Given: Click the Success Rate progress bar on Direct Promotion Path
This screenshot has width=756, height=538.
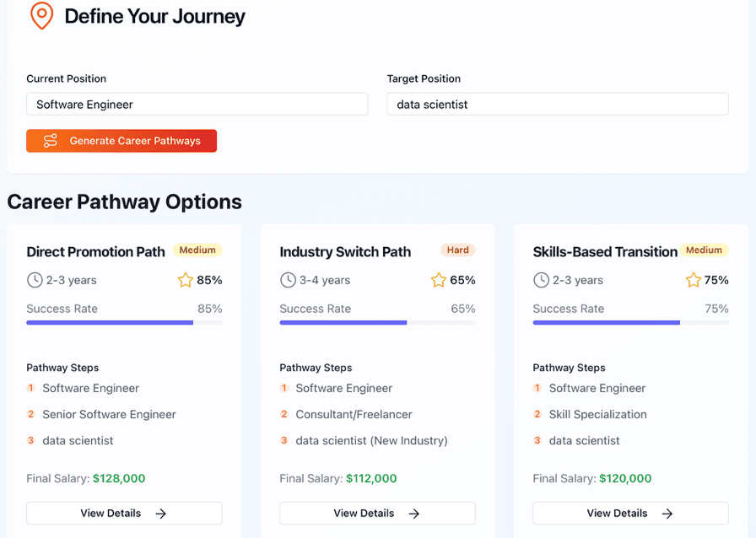Looking at the screenshot, I should [x=124, y=323].
